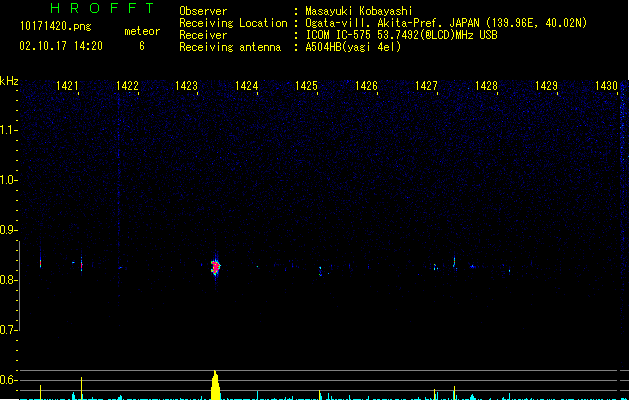
Task: Select observer name Masayuki Kobayashi
Action: coord(359,11)
